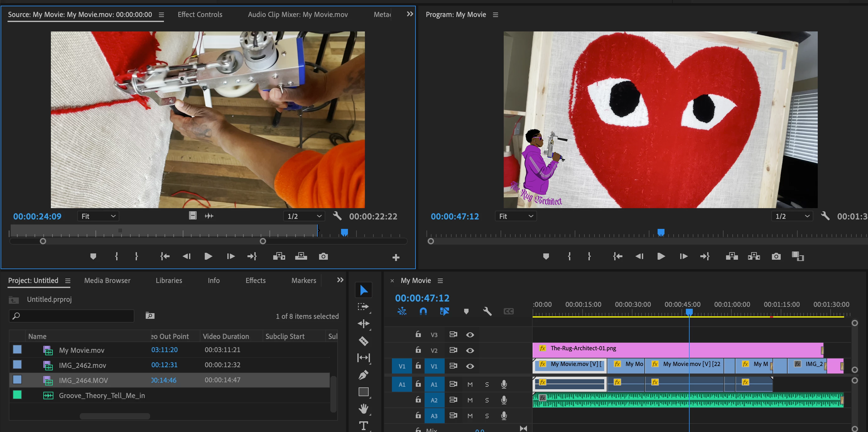Select IMG_2462.mov in project bin
Viewport: 868px width, 432px height.
[83, 365]
